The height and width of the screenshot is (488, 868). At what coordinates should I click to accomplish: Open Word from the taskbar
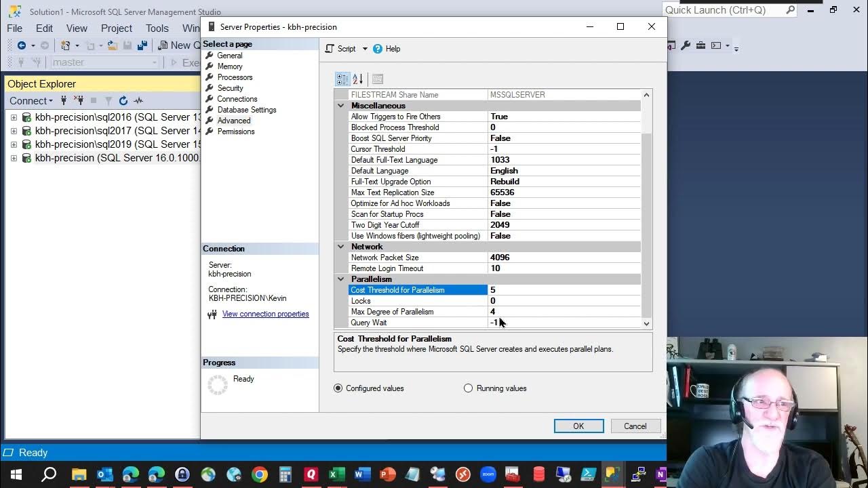[x=362, y=474]
